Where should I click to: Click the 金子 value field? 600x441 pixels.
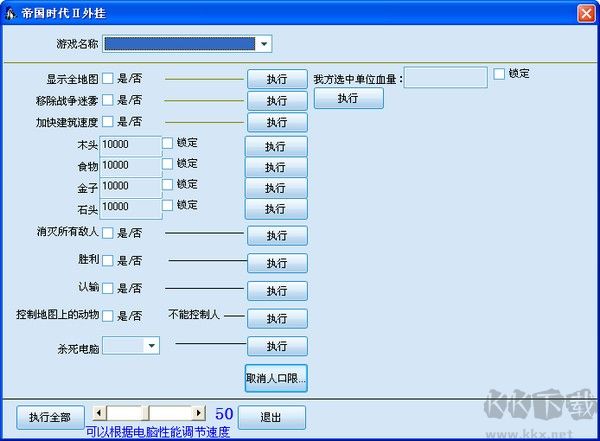pos(130,188)
